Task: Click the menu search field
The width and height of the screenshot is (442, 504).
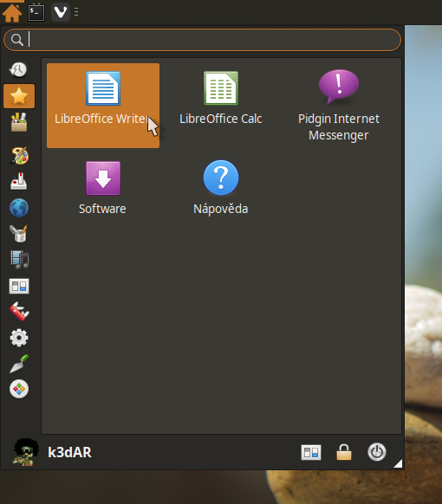Action: pos(202,40)
